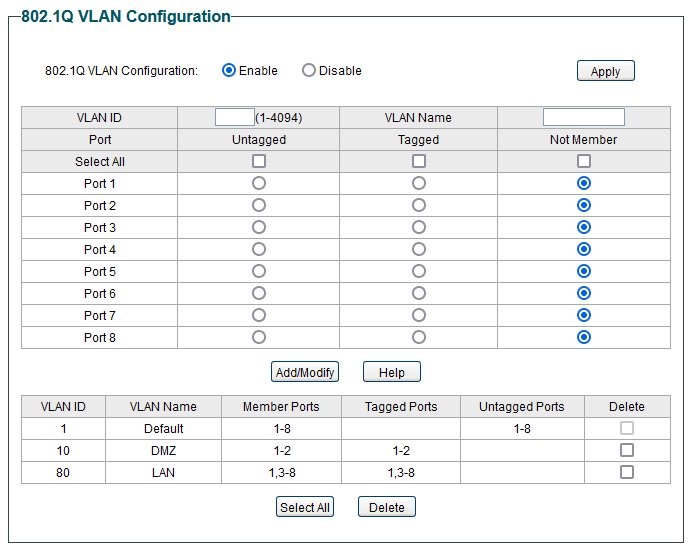
Task: Click the Delete button below VLAN table
Action: 387,507
